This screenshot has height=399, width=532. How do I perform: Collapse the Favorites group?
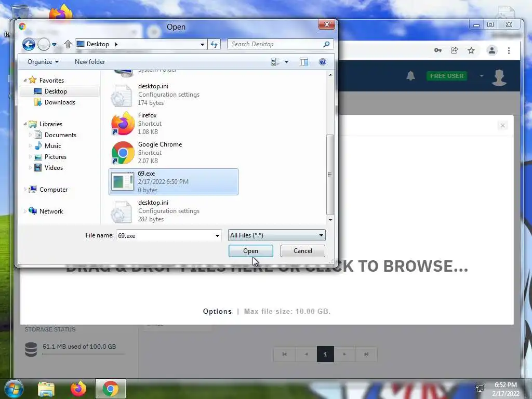click(x=25, y=81)
